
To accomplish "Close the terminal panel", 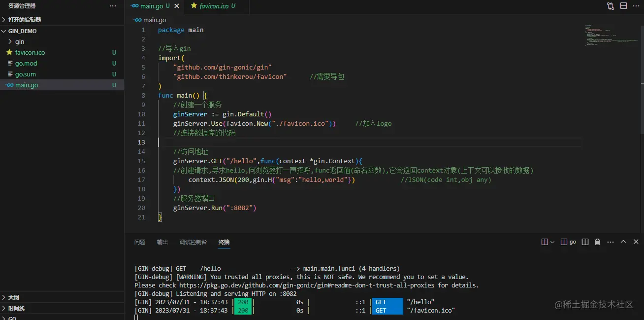I will click(x=636, y=242).
